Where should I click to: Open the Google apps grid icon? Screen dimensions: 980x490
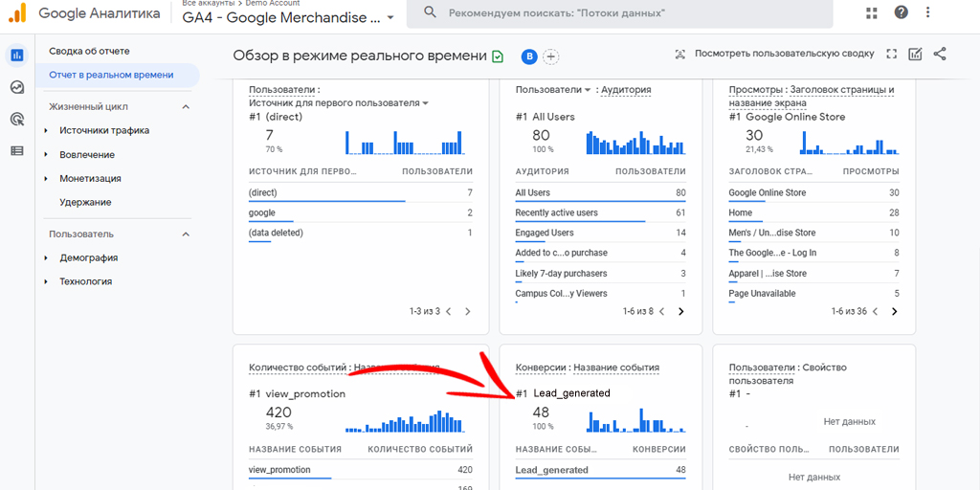click(871, 12)
